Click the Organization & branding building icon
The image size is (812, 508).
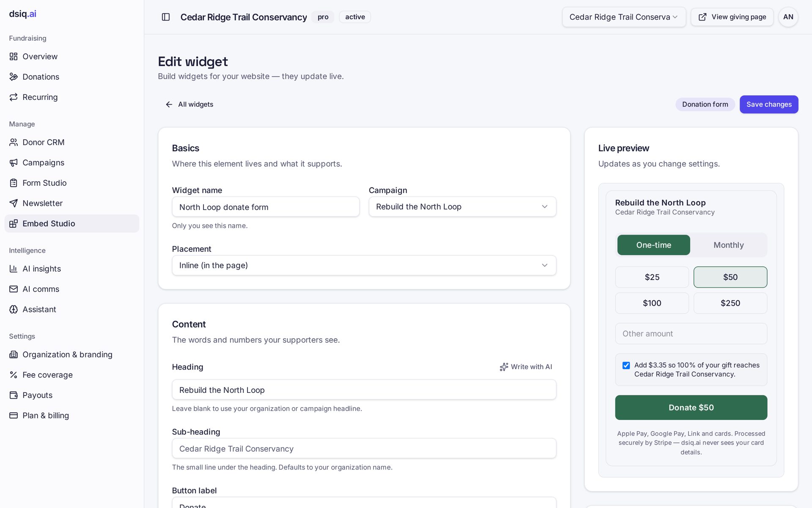tap(14, 355)
